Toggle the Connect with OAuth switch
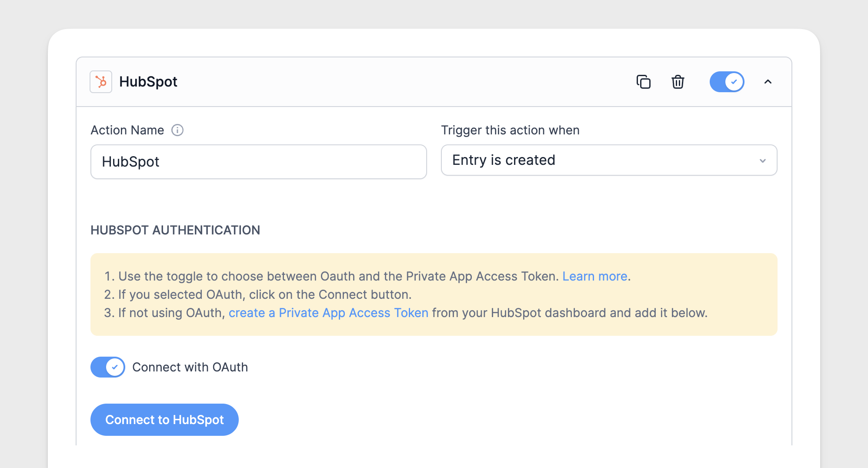This screenshot has width=868, height=468. coord(107,367)
